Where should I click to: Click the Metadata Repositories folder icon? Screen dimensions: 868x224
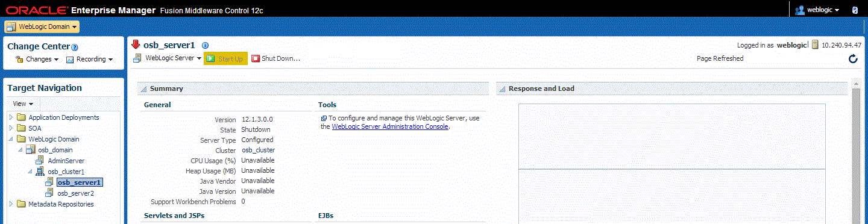click(22, 204)
